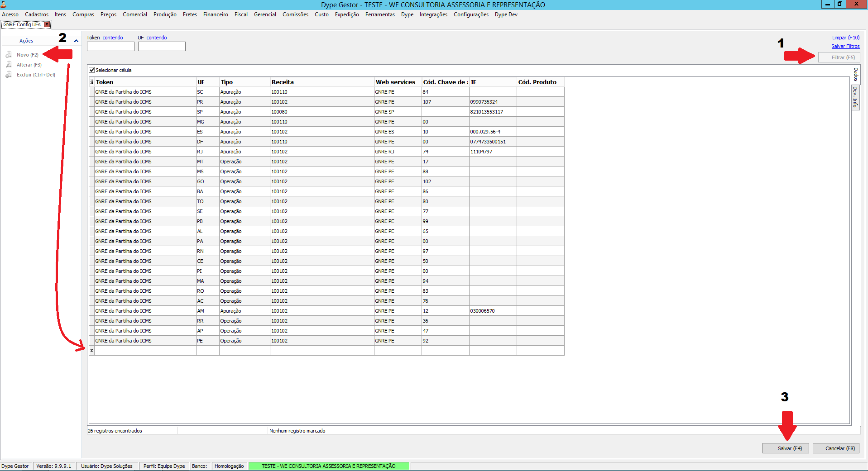Open the Expedição menu
868x471 pixels.
tap(347, 14)
